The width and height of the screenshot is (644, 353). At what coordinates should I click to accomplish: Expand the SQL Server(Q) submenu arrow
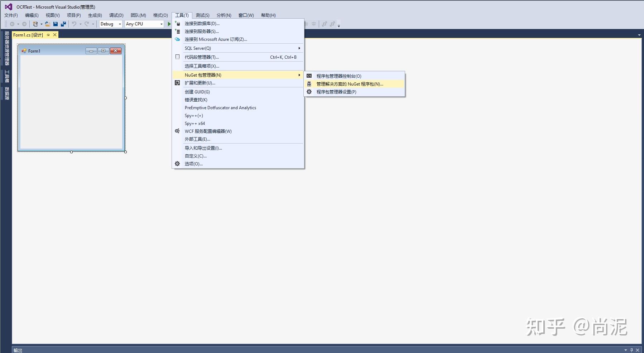point(299,48)
